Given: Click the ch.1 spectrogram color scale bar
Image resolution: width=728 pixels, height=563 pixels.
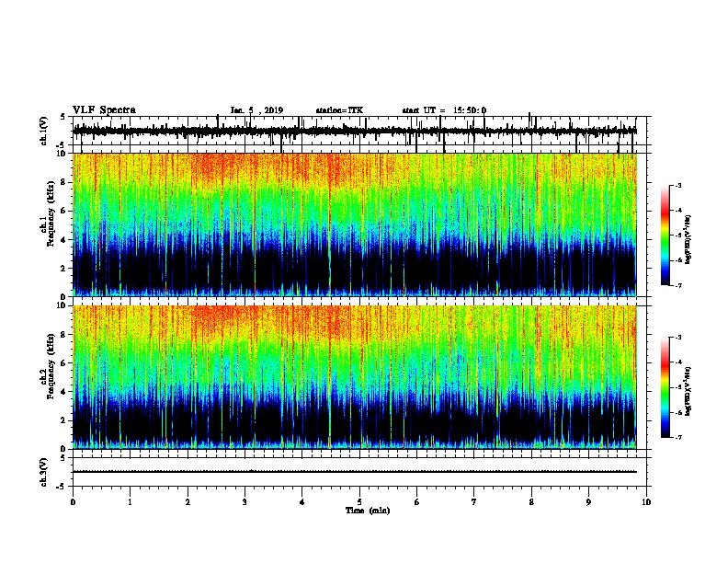Looking at the screenshot, I should [665, 236].
